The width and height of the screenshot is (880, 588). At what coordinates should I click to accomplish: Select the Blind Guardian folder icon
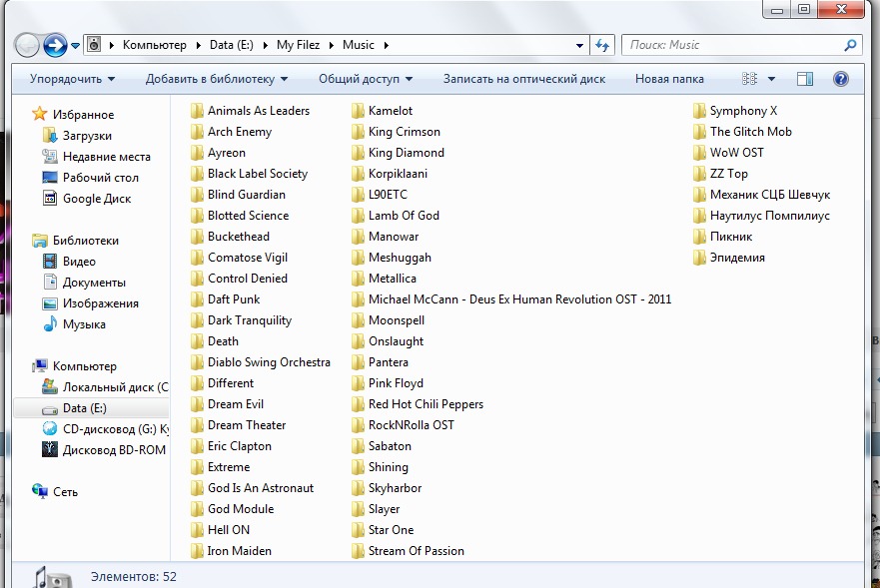pyautogui.click(x=197, y=195)
